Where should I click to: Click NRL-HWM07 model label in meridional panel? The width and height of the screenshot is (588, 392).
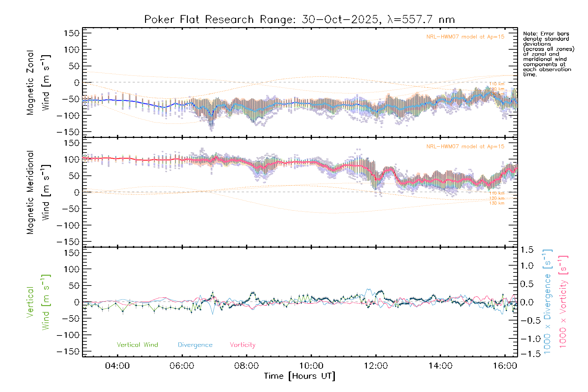click(x=465, y=147)
